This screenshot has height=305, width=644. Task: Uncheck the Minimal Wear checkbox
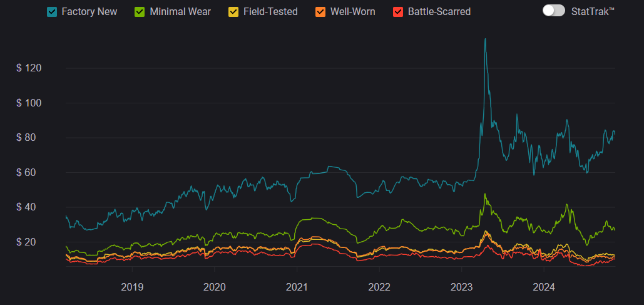point(140,12)
